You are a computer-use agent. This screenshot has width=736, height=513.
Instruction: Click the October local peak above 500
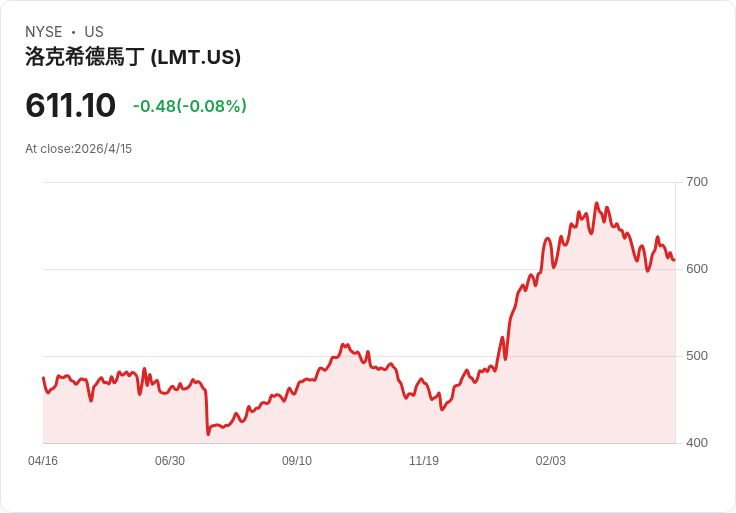(344, 345)
